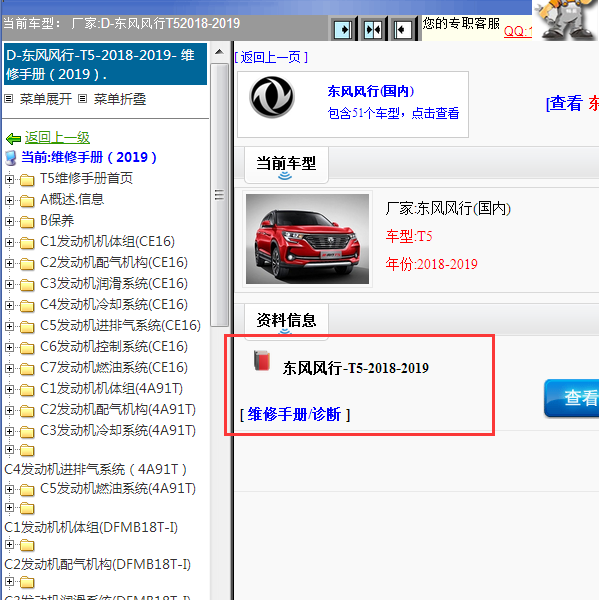599x600 pixels.
Task: Click 返回上一页 link
Action: pyautogui.click(x=271, y=57)
